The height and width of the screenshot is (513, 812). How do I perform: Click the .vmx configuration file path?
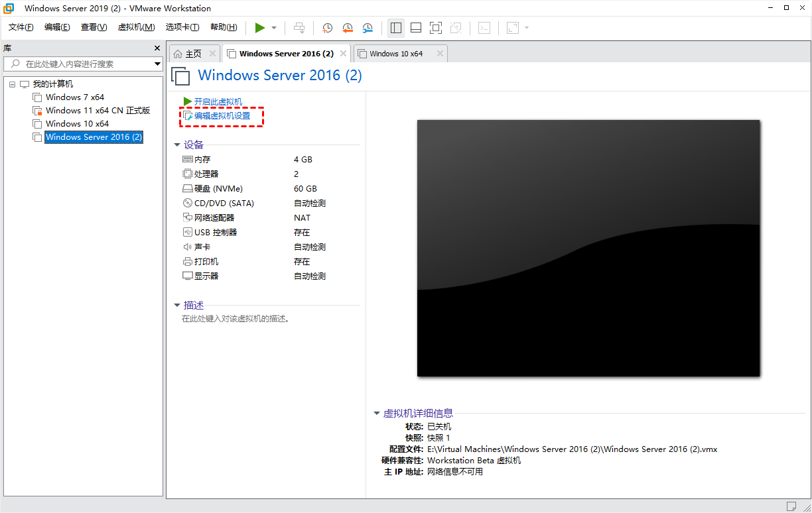click(572, 449)
